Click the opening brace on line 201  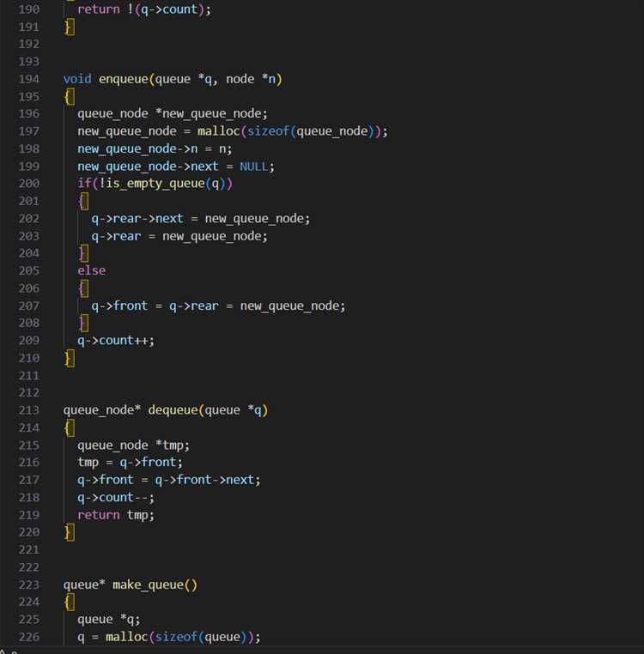84,202
